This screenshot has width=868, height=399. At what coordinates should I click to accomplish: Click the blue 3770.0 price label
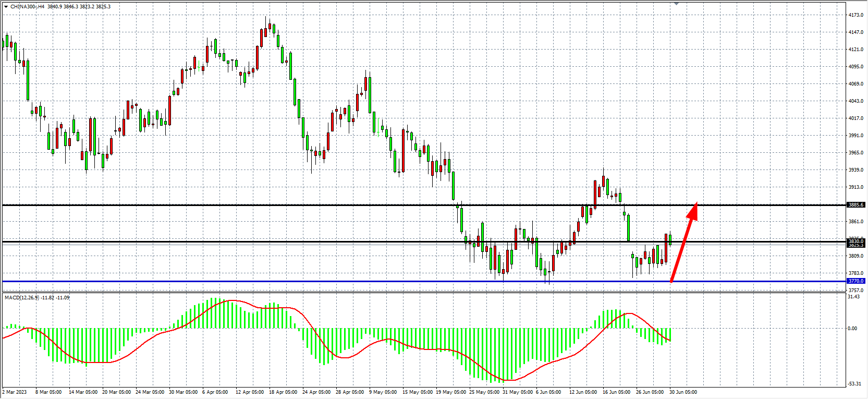(855, 281)
